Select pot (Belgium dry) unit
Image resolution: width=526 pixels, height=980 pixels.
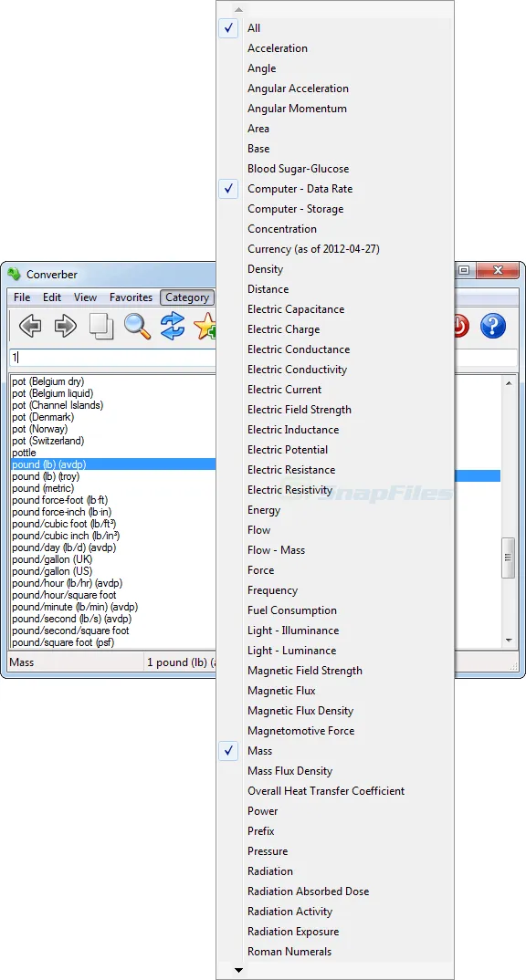pyautogui.click(x=48, y=381)
